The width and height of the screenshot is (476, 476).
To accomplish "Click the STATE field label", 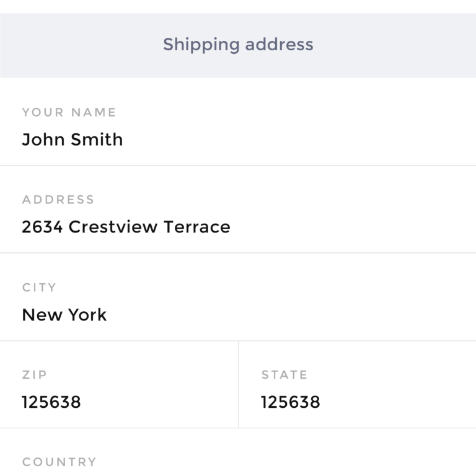I will [x=284, y=375].
